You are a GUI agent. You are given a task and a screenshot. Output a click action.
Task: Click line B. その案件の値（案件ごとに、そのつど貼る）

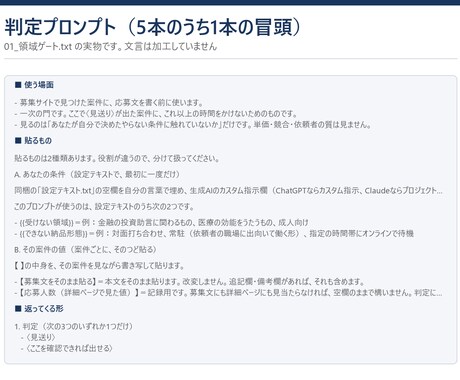[x=86, y=249]
